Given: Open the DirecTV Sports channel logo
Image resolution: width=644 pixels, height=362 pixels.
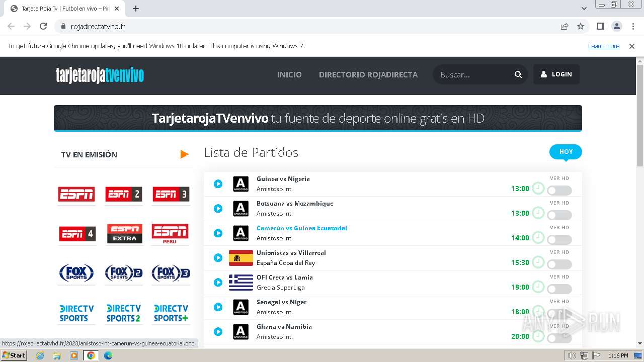Looking at the screenshot, I should [x=76, y=313].
